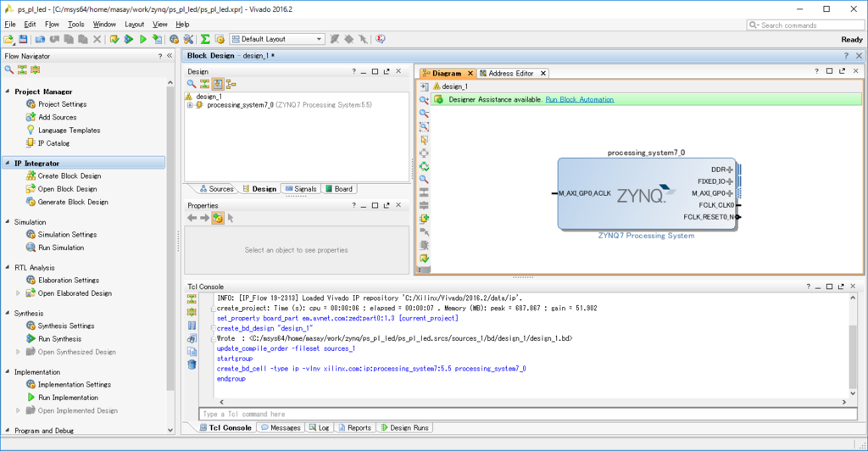
Task: Run Synthesis from main toolbar icon
Action: [129, 39]
